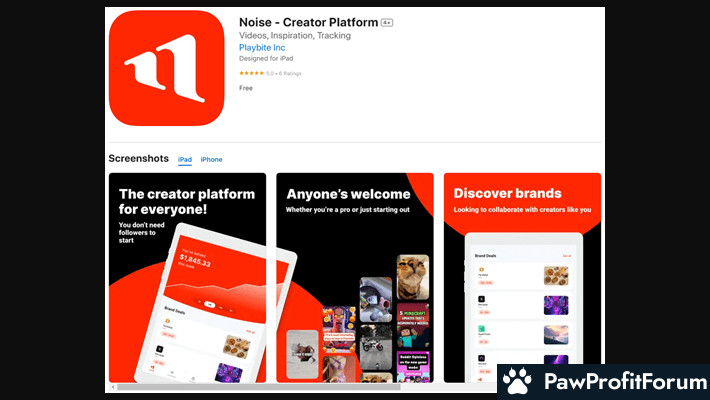
Task: Click the "Free" price label
Action: [x=246, y=88]
